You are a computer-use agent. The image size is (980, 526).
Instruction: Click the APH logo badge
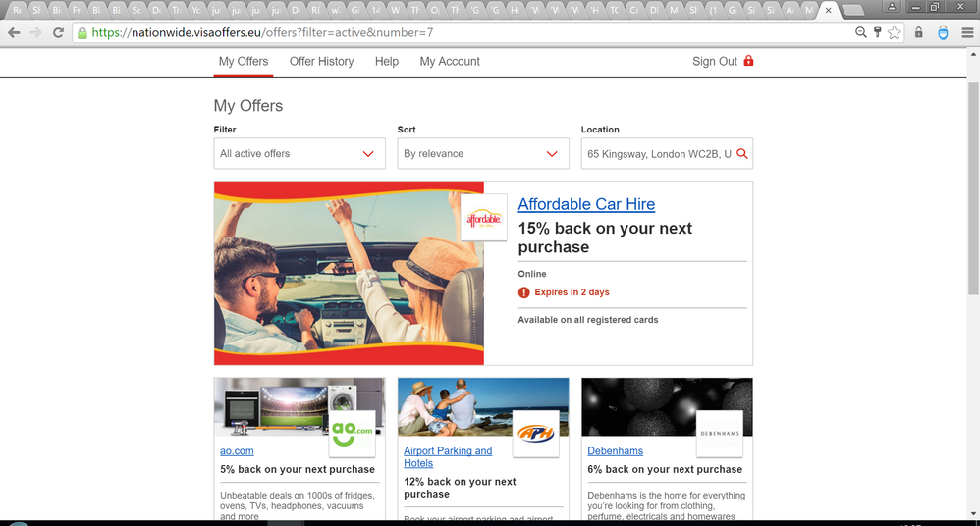(535, 434)
